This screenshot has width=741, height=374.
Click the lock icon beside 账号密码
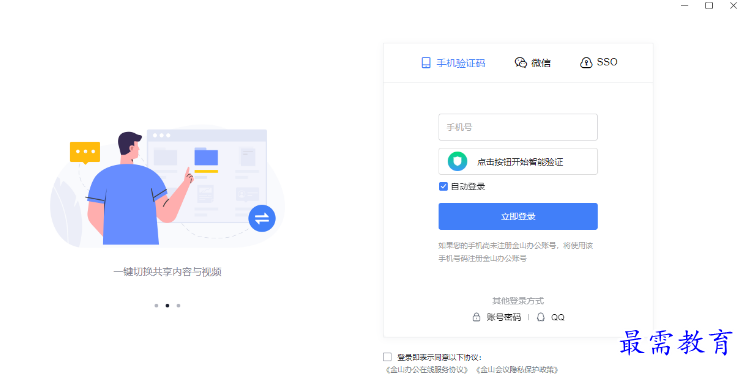[x=476, y=317]
